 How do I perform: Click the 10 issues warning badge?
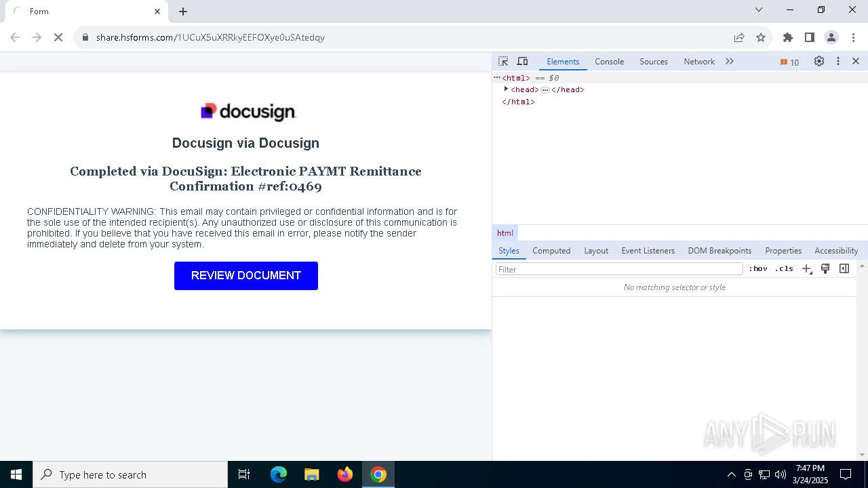click(x=789, y=62)
